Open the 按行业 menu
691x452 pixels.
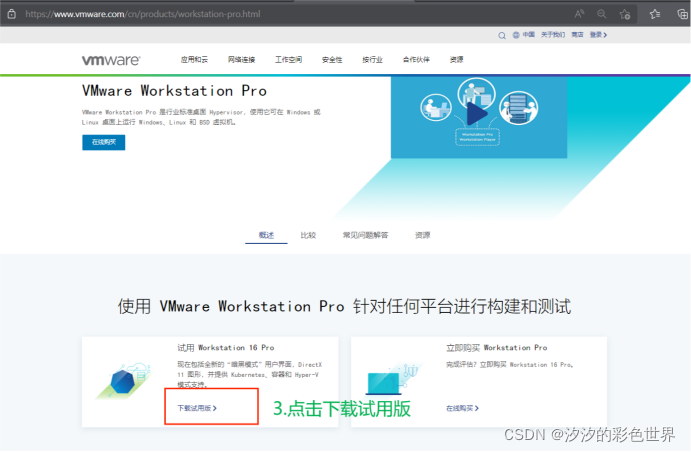[372, 59]
